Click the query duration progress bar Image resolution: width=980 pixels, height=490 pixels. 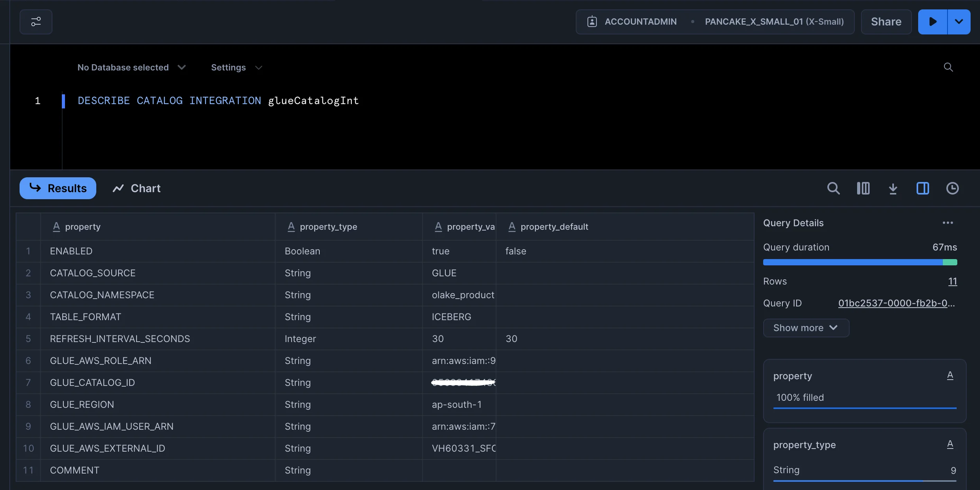pyautogui.click(x=859, y=262)
